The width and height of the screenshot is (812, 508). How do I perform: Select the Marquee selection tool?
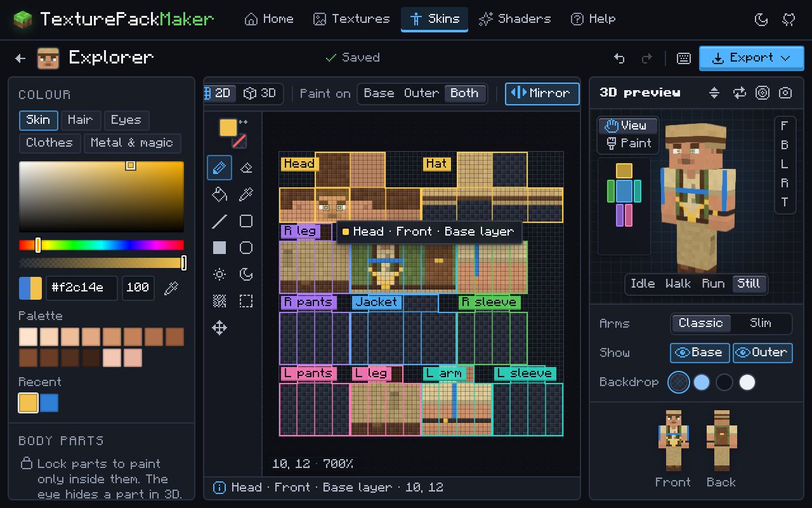click(246, 301)
